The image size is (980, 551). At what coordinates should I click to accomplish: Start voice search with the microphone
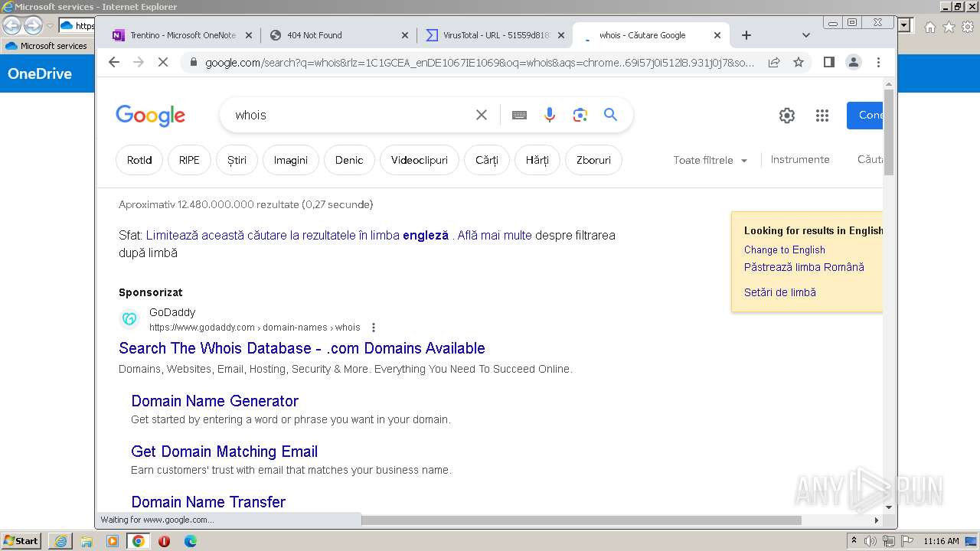550,115
